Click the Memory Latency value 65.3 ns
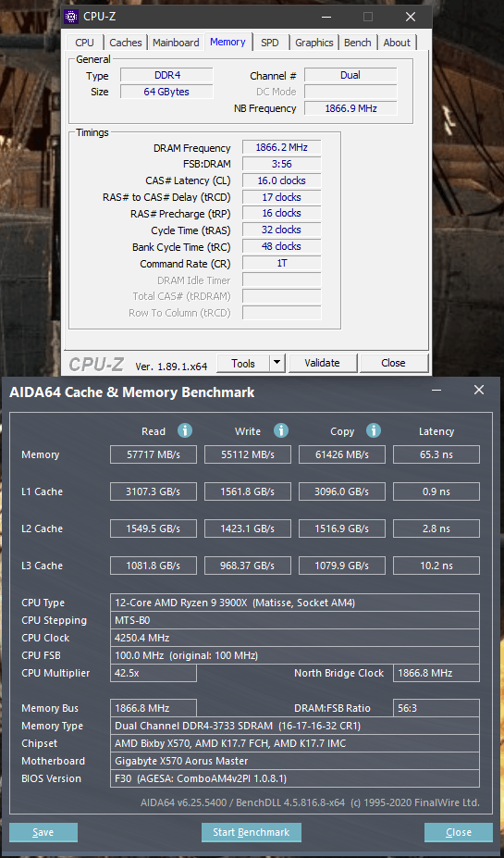Viewport: 504px width, 858px height. click(x=436, y=454)
